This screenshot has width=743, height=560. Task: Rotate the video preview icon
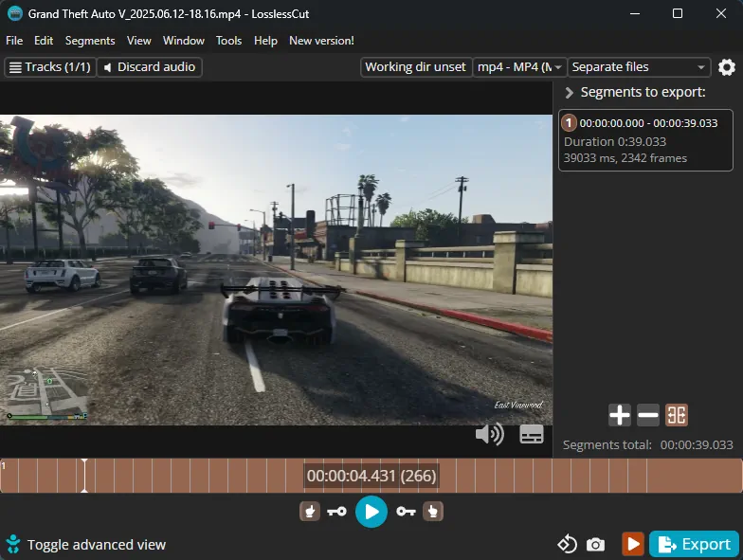(x=567, y=544)
